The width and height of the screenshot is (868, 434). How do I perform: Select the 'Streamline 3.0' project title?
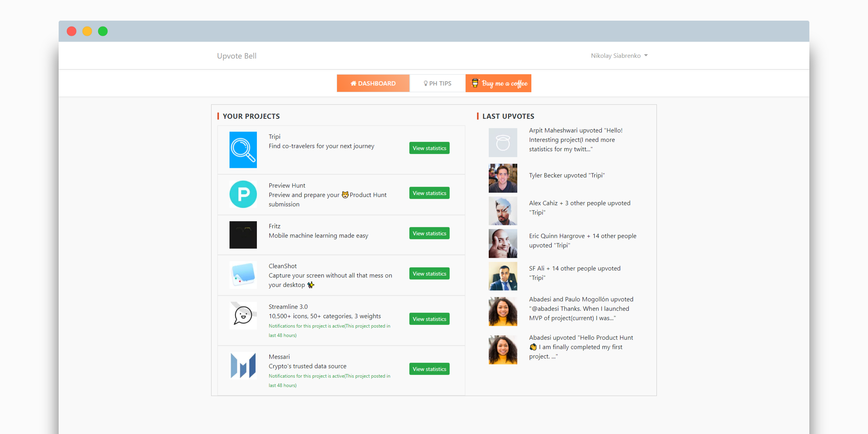point(288,307)
